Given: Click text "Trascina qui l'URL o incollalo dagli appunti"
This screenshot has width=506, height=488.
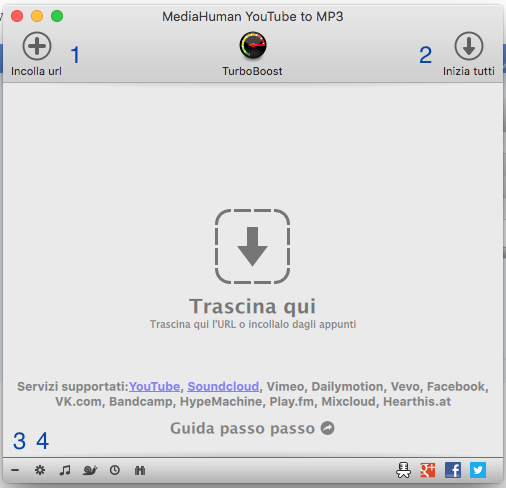Looking at the screenshot, I should (x=253, y=324).
